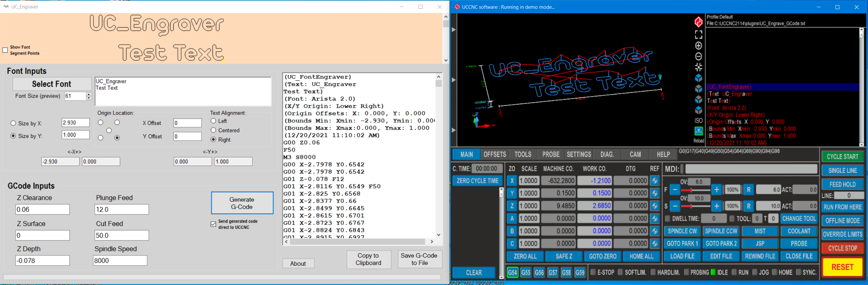Decrease feed override with F minus button

(x=675, y=190)
